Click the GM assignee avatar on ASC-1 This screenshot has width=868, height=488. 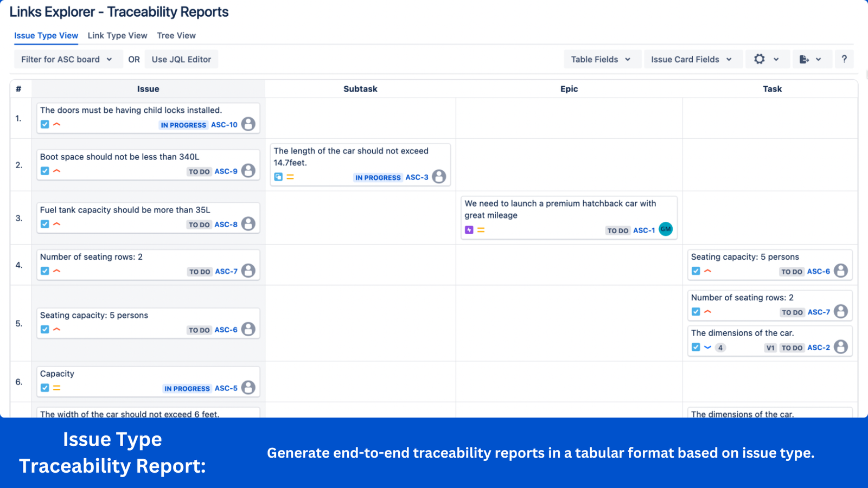[666, 229]
